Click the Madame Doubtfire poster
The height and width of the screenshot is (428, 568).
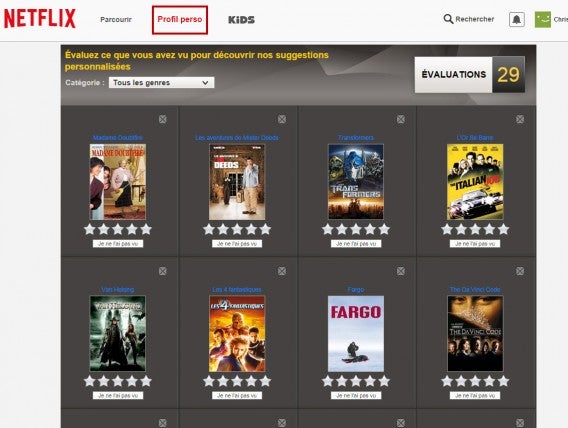tap(118, 182)
